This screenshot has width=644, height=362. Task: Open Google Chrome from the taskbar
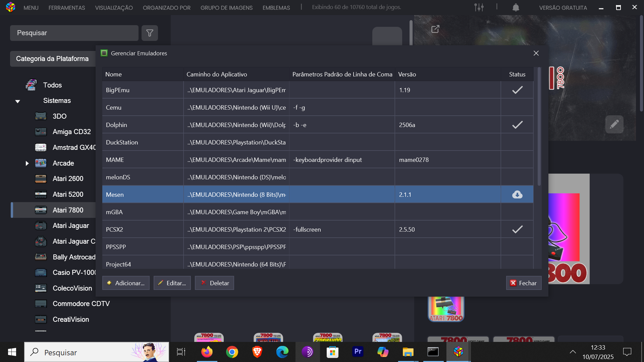[x=232, y=352]
